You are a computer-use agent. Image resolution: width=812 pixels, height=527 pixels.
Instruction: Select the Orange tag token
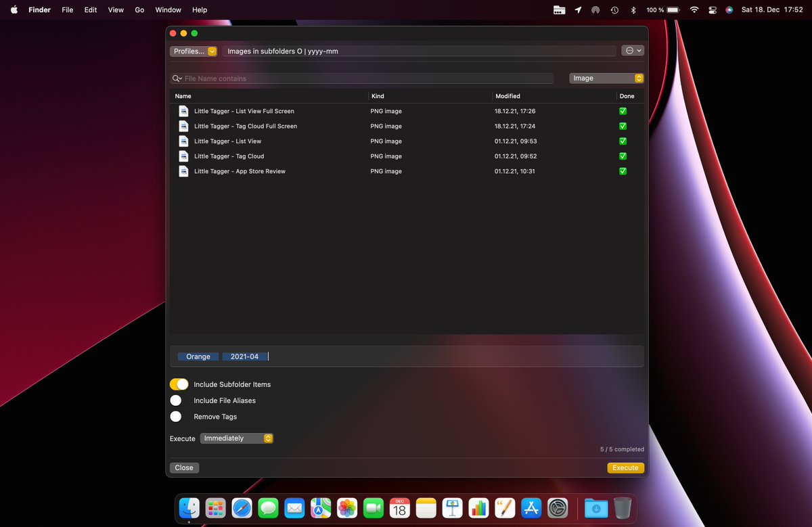click(x=198, y=357)
